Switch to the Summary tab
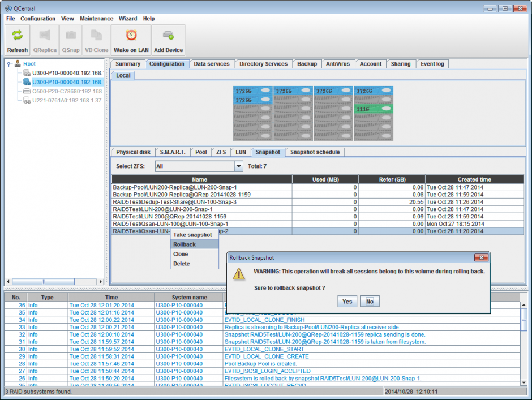 coord(127,64)
